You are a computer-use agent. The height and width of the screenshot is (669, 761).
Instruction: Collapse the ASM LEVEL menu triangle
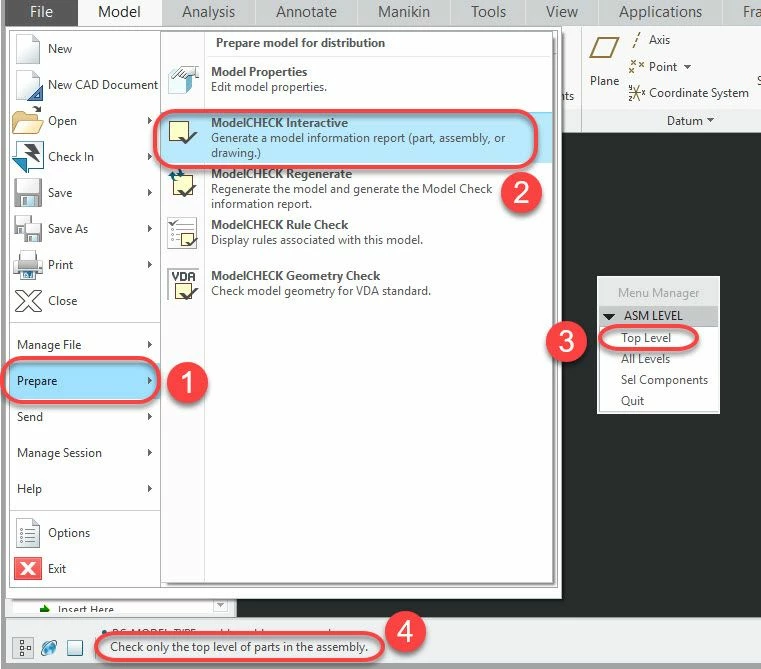[609, 317]
